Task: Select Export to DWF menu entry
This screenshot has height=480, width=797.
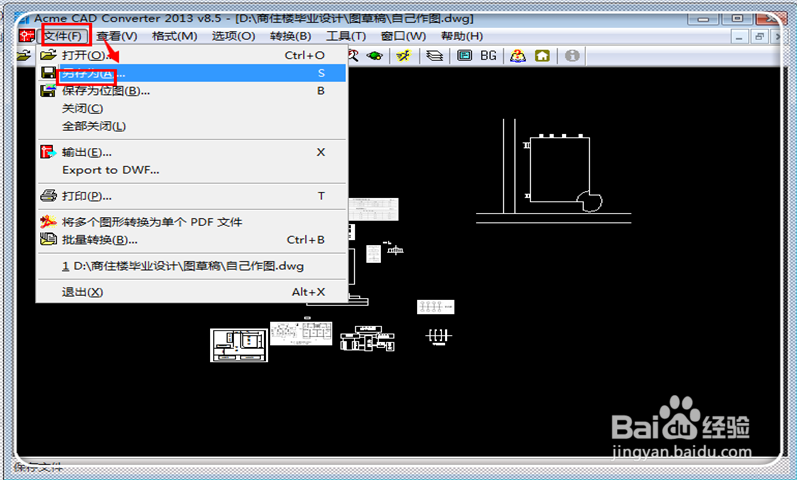Action: point(192,170)
